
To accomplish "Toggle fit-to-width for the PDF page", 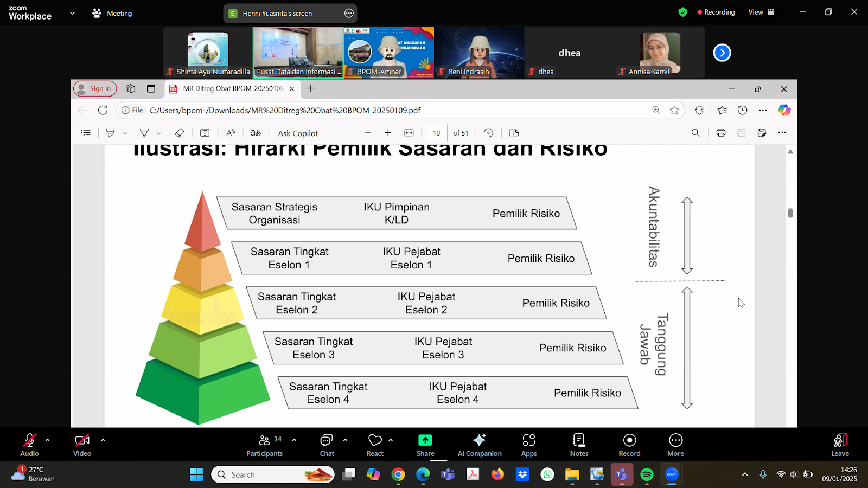I will tap(409, 133).
